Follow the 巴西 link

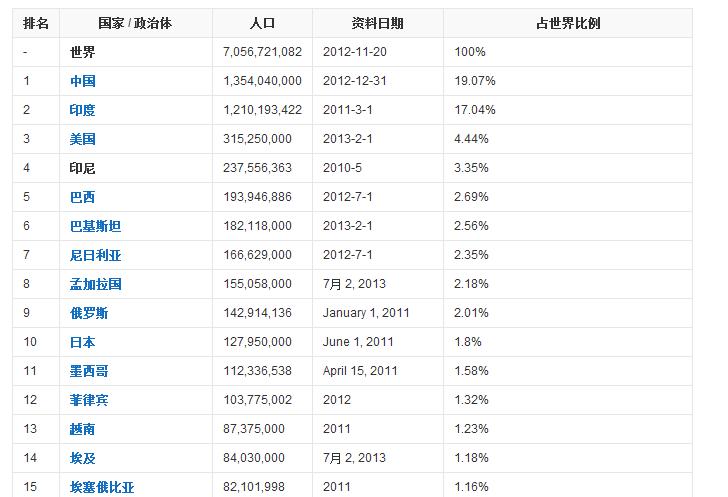pyautogui.click(x=83, y=197)
